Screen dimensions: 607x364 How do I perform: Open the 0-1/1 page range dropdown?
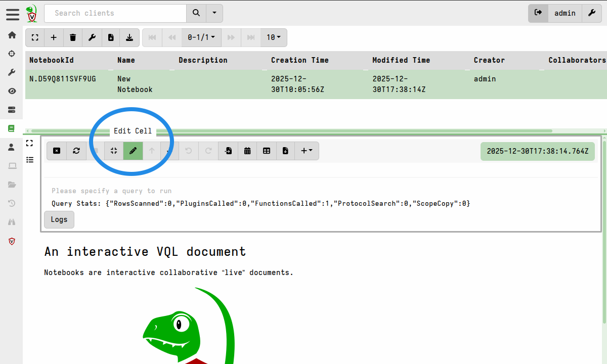point(201,37)
